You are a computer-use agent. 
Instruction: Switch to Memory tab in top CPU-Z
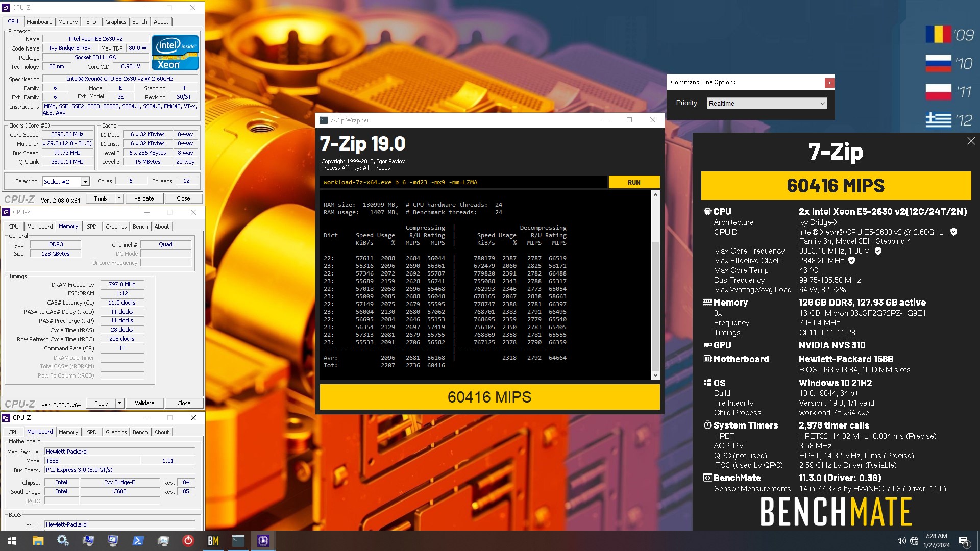pos(68,22)
